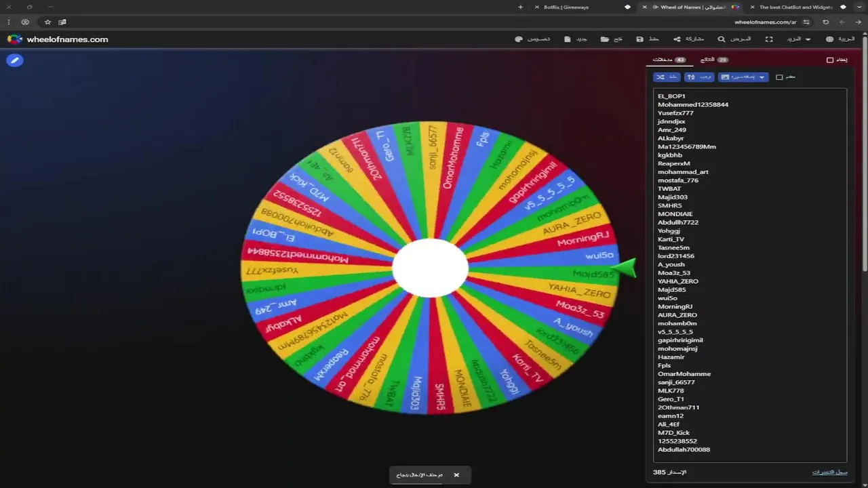
Task: Select Mohammed12358844 in the entries list
Action: 693,104
